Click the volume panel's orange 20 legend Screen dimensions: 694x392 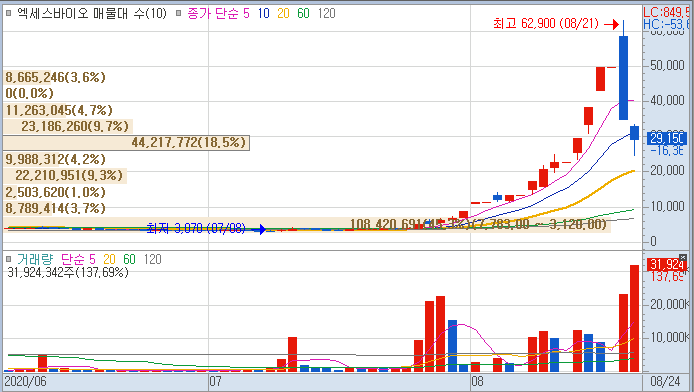click(109, 259)
